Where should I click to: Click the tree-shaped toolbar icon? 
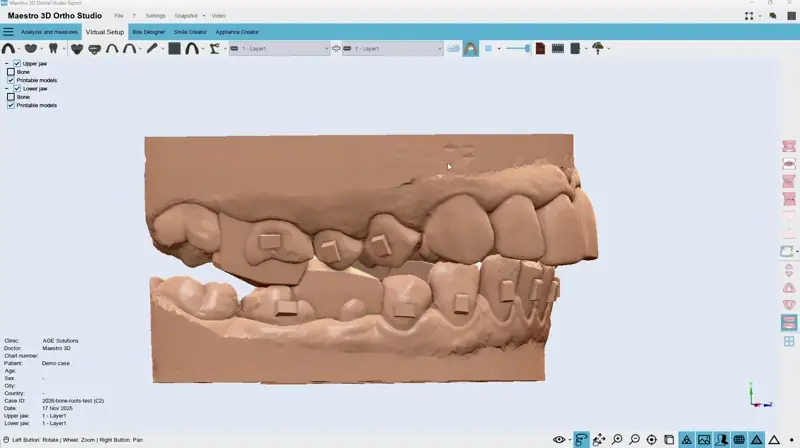point(598,48)
